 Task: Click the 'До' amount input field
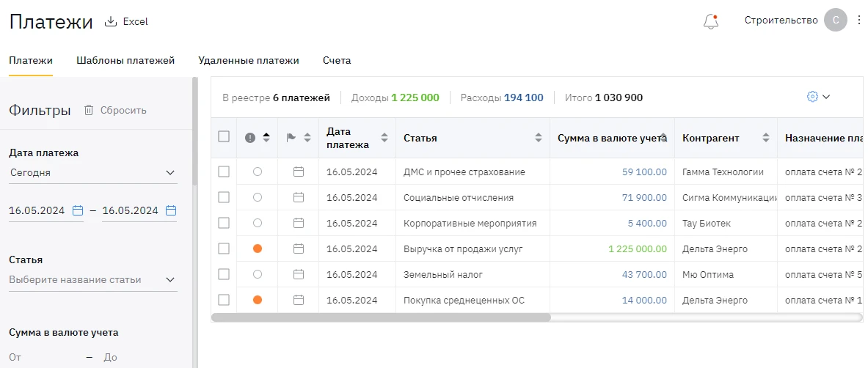point(141,358)
